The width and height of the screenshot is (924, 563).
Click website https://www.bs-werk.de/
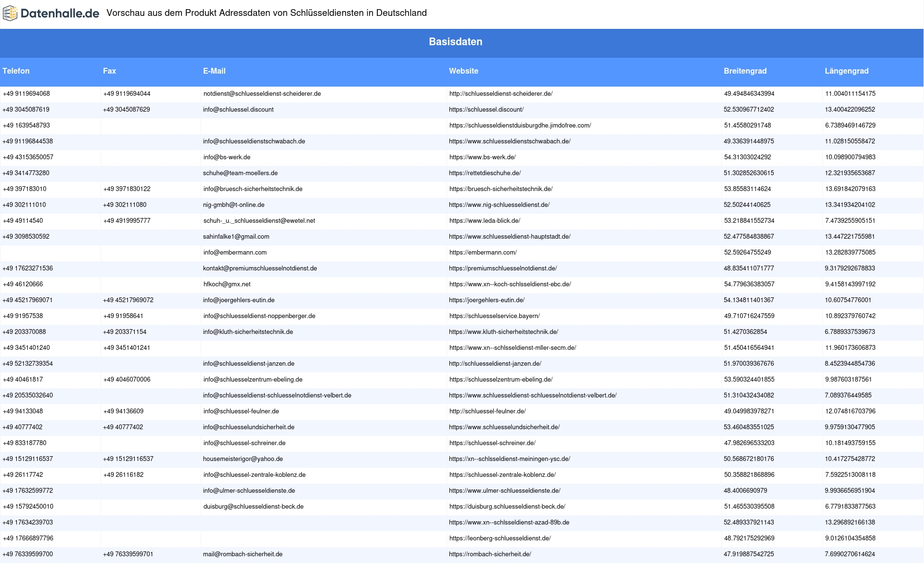482,157
